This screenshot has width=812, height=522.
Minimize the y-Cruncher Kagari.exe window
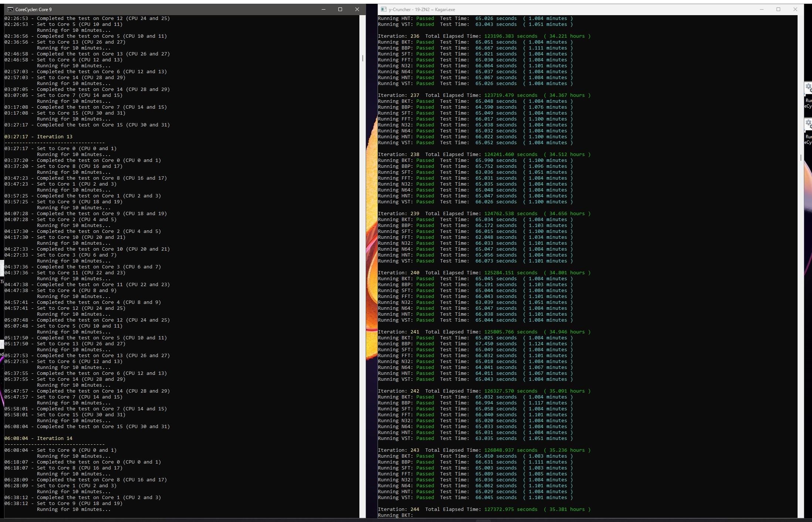(761, 10)
